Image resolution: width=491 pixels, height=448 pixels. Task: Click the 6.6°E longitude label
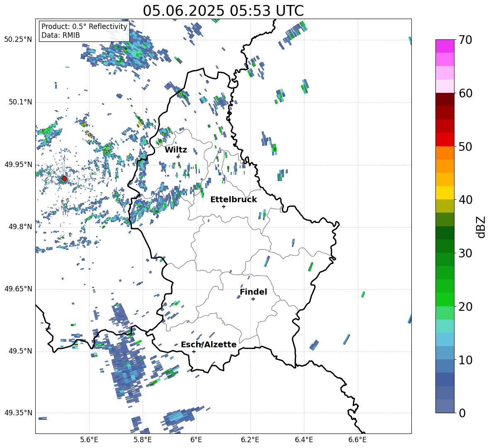point(357,440)
